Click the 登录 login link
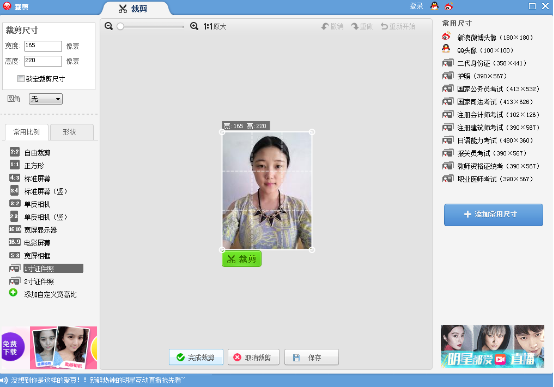The width and height of the screenshot is (554, 387). (x=417, y=6)
